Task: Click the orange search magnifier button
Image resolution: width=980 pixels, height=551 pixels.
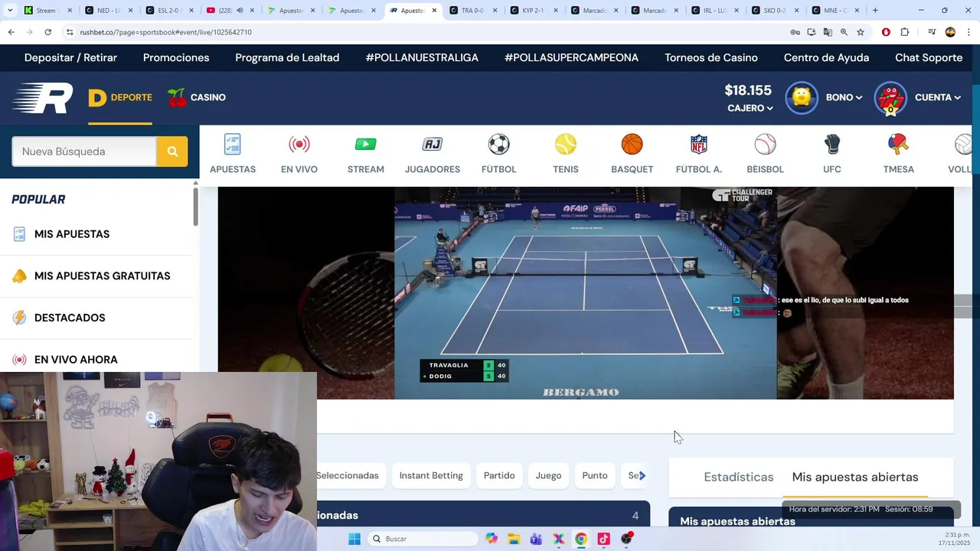Action: (x=172, y=152)
